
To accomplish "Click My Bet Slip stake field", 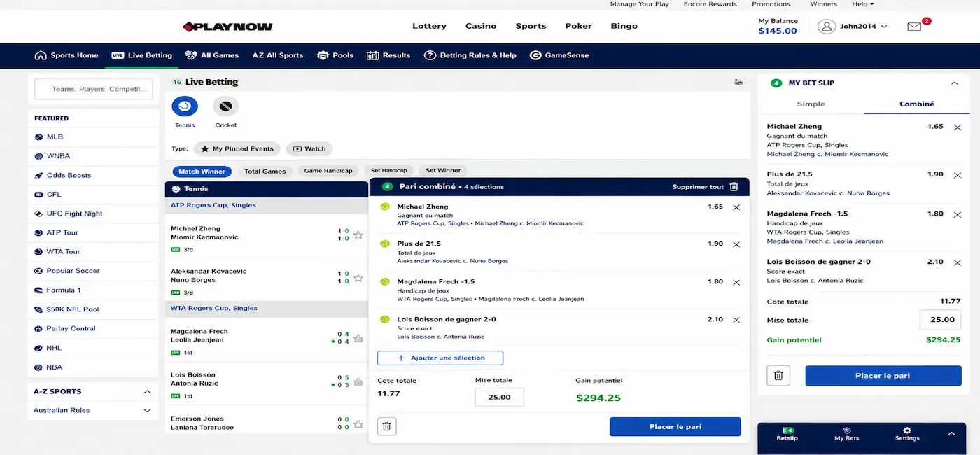I will (x=940, y=319).
